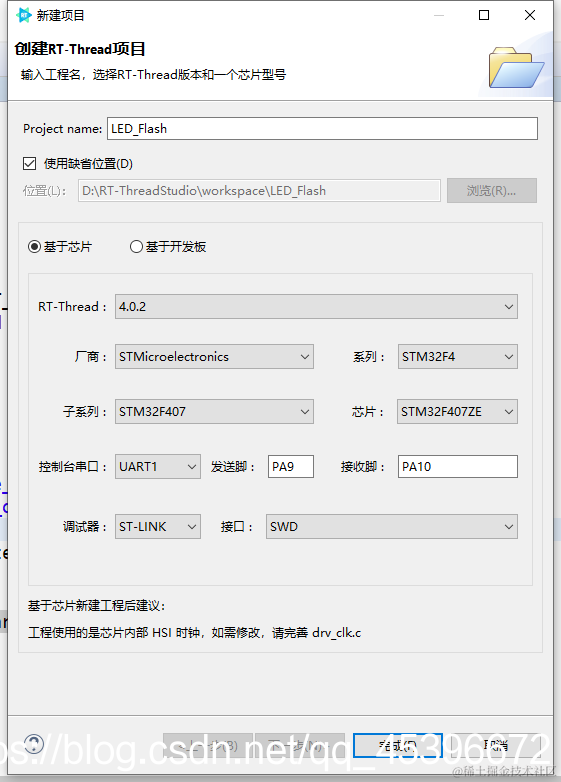
Task: Click the text mentioning drv_clk.c
Action: pyautogui.click(x=194, y=633)
